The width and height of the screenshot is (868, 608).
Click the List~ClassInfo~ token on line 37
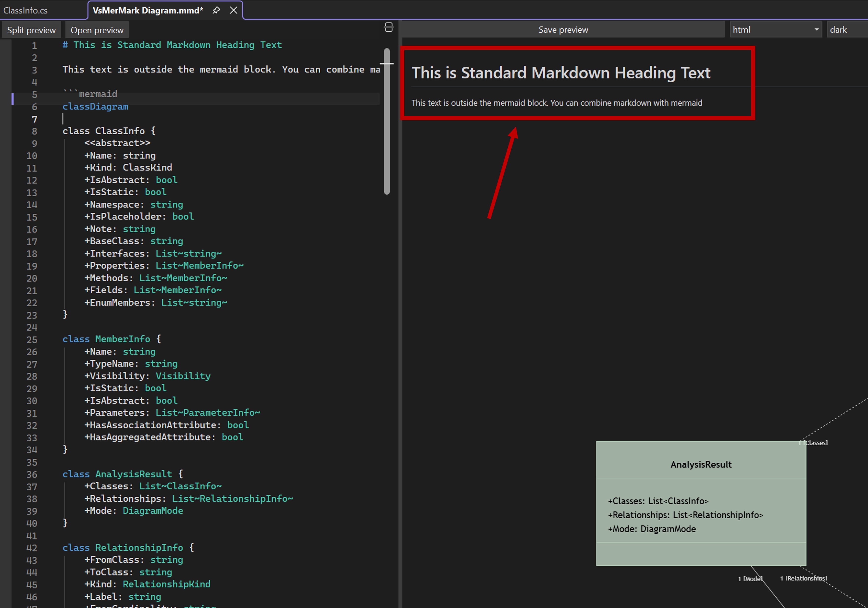pyautogui.click(x=180, y=486)
